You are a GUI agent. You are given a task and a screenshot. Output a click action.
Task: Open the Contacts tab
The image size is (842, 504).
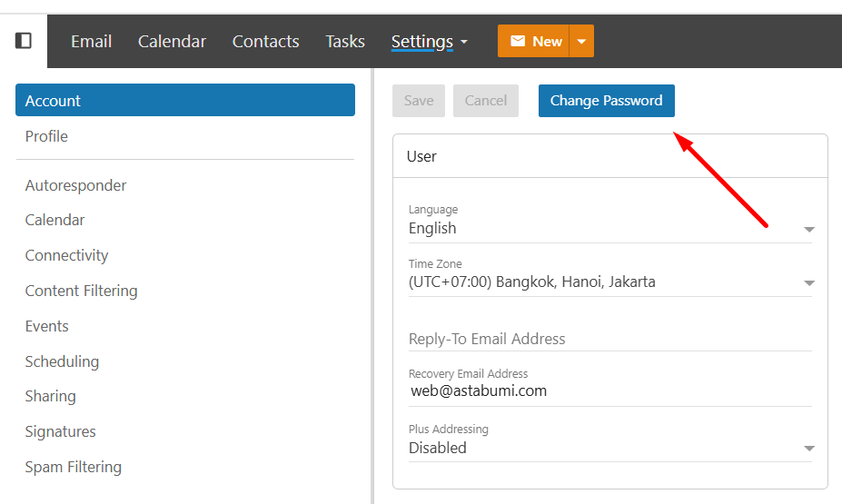(265, 42)
